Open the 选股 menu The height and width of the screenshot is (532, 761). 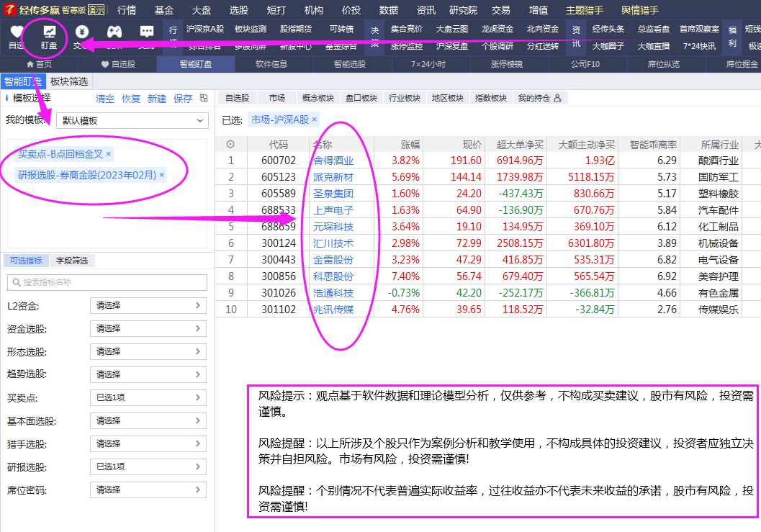click(x=239, y=10)
